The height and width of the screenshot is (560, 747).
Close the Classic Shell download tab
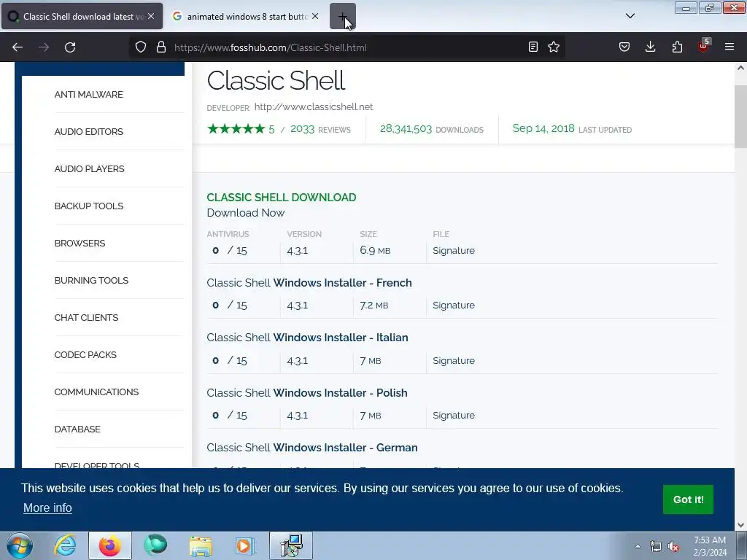(x=151, y=16)
